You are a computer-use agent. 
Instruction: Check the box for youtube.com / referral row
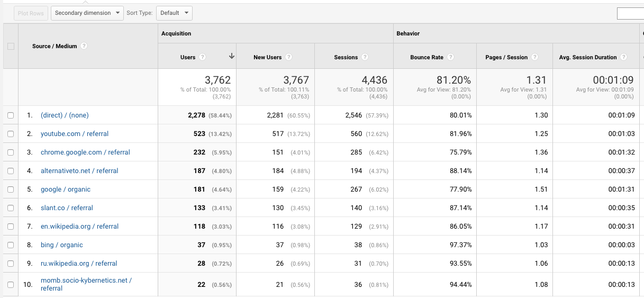11,134
